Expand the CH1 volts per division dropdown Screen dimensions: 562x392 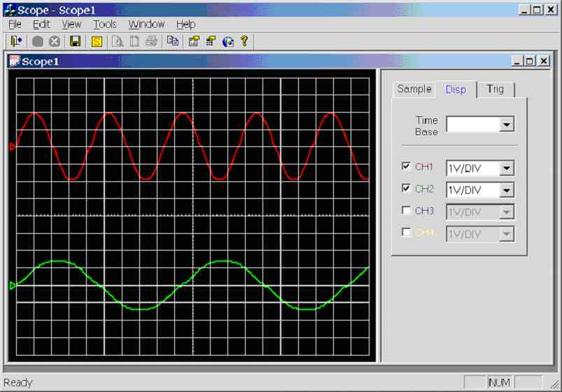tap(507, 168)
